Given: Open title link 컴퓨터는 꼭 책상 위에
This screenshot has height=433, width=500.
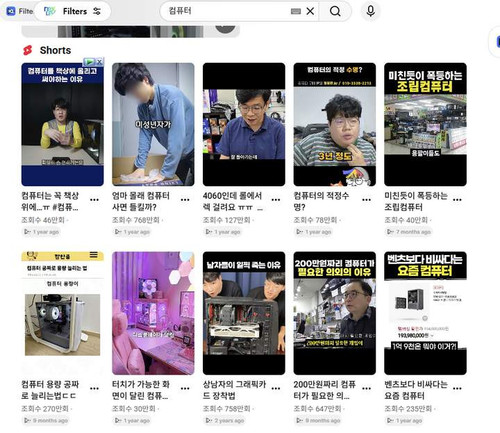Looking at the screenshot, I should pyautogui.click(x=50, y=201).
